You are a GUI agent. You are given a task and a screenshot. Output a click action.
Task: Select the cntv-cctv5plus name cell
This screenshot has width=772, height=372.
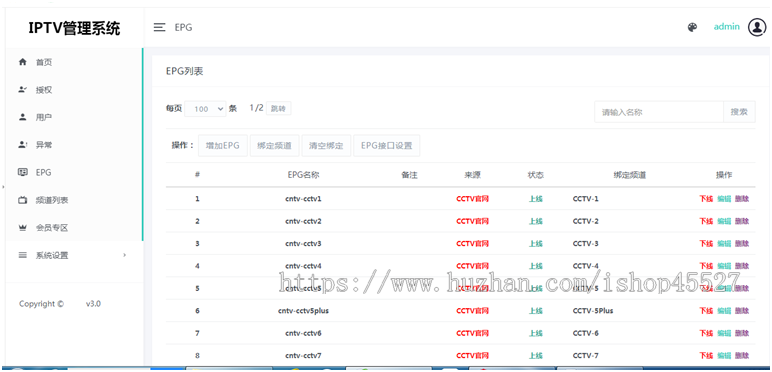click(x=303, y=311)
